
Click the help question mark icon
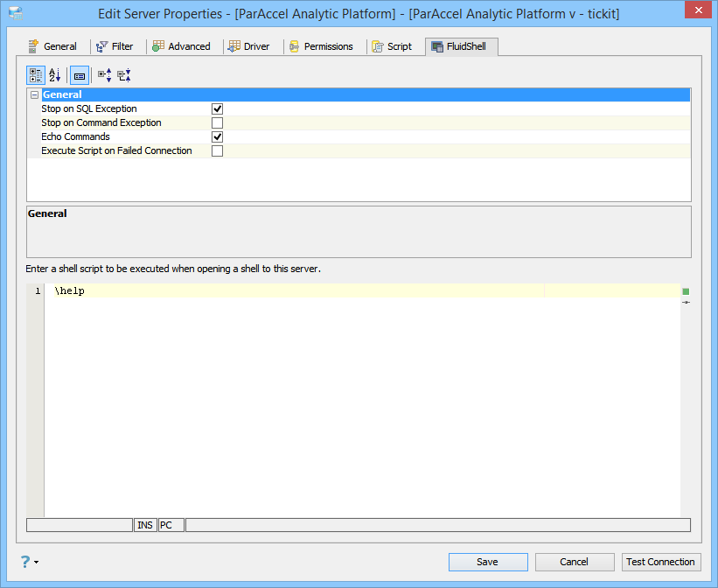pyautogui.click(x=25, y=562)
